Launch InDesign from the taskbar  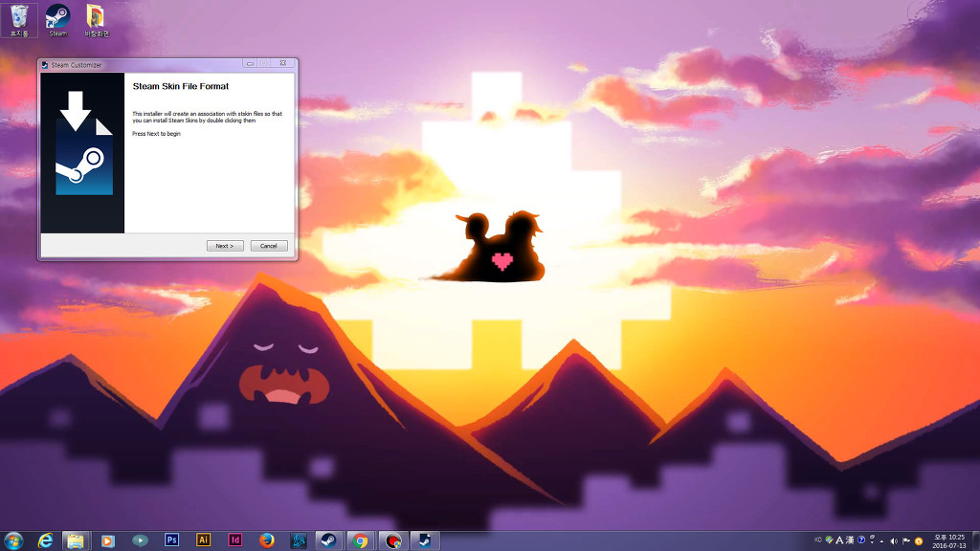coord(235,540)
